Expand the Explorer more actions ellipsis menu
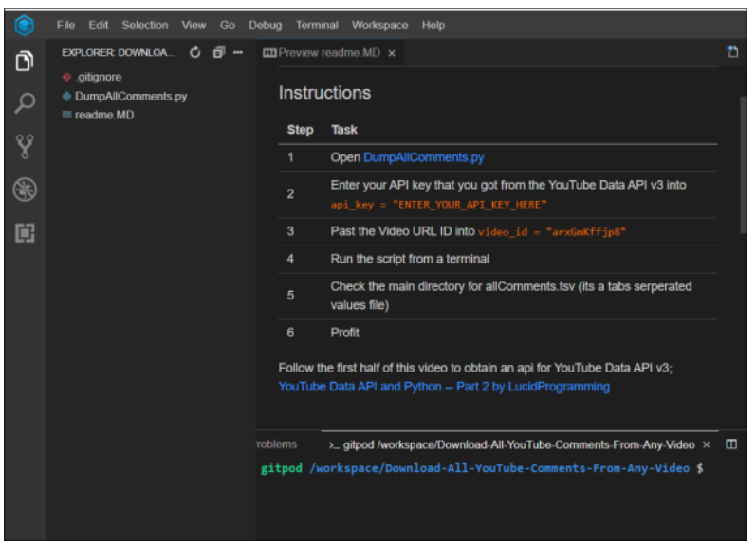Image resolution: width=756 pixels, height=544 pixels. click(238, 53)
